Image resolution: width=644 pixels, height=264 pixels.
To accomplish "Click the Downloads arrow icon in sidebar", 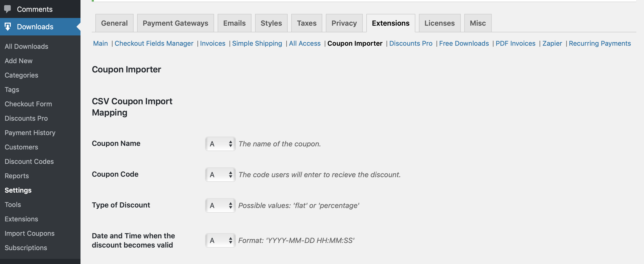I will (8, 26).
